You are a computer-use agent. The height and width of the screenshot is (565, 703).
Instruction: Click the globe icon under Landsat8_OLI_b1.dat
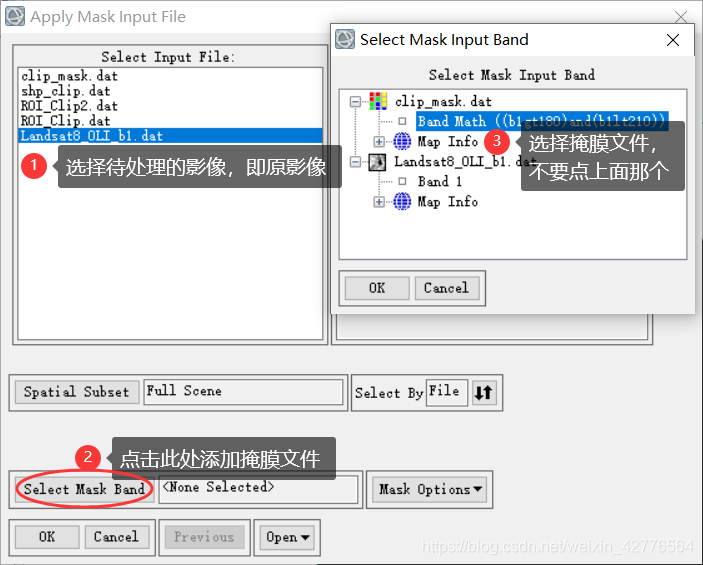[402, 201]
